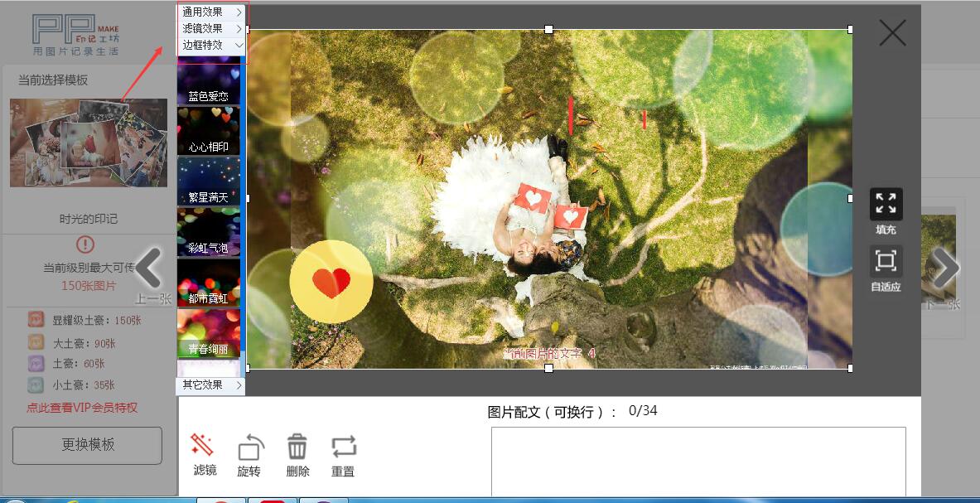
Task: Collapse the 边框特效 border effects category
Action: (x=212, y=45)
